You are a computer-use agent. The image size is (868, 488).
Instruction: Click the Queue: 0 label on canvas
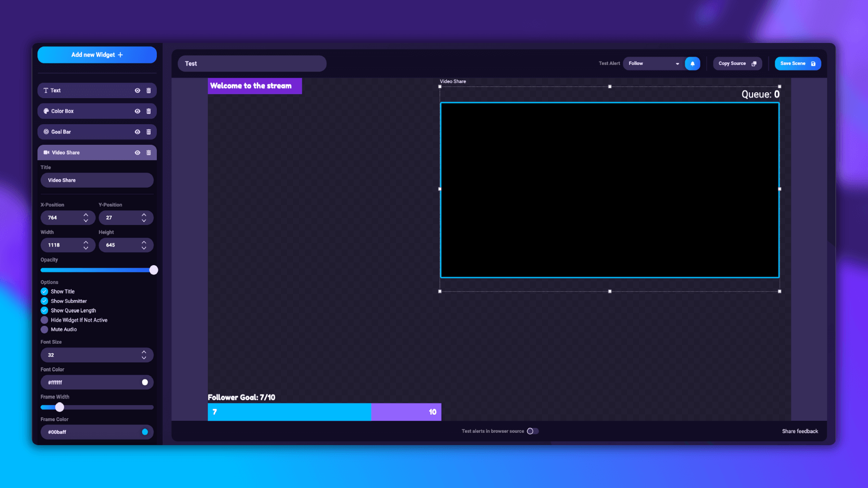pyautogui.click(x=761, y=94)
